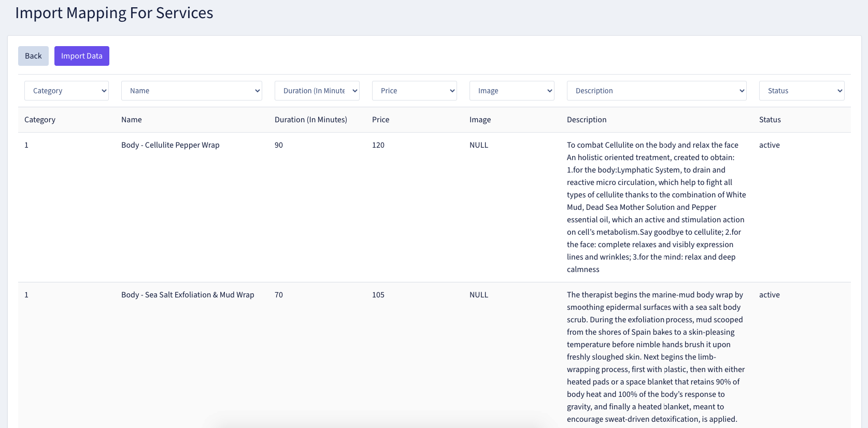Open the Status mapping dropdown
Image resolution: width=868 pixels, height=428 pixels.
click(802, 91)
